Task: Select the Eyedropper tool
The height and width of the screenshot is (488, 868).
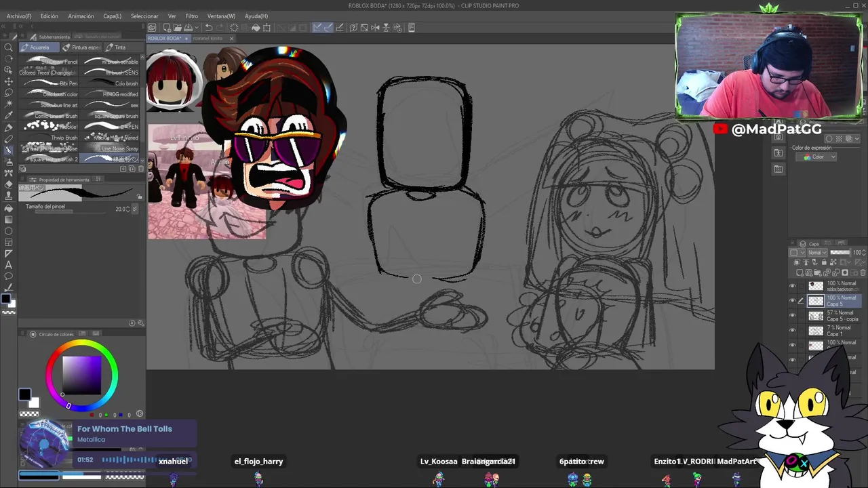Action: [9, 115]
